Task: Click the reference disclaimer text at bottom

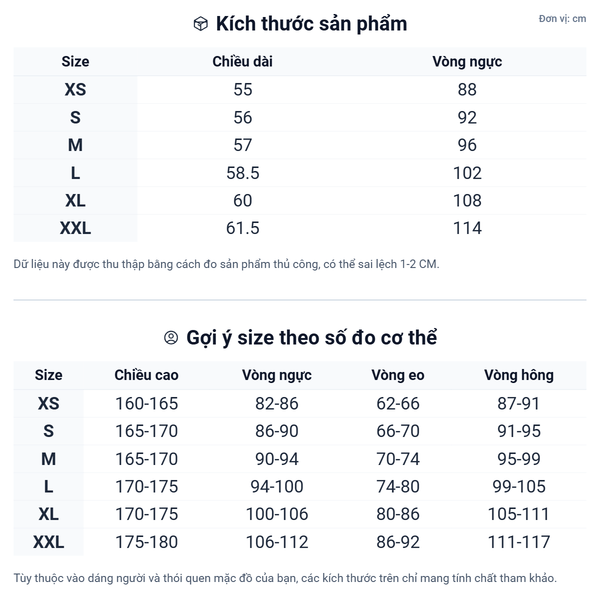Action: point(285,579)
